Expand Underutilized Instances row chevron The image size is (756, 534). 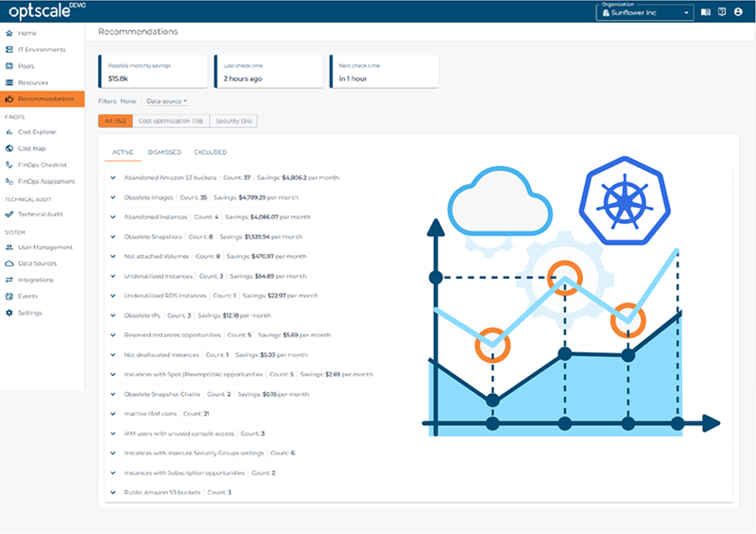(113, 276)
